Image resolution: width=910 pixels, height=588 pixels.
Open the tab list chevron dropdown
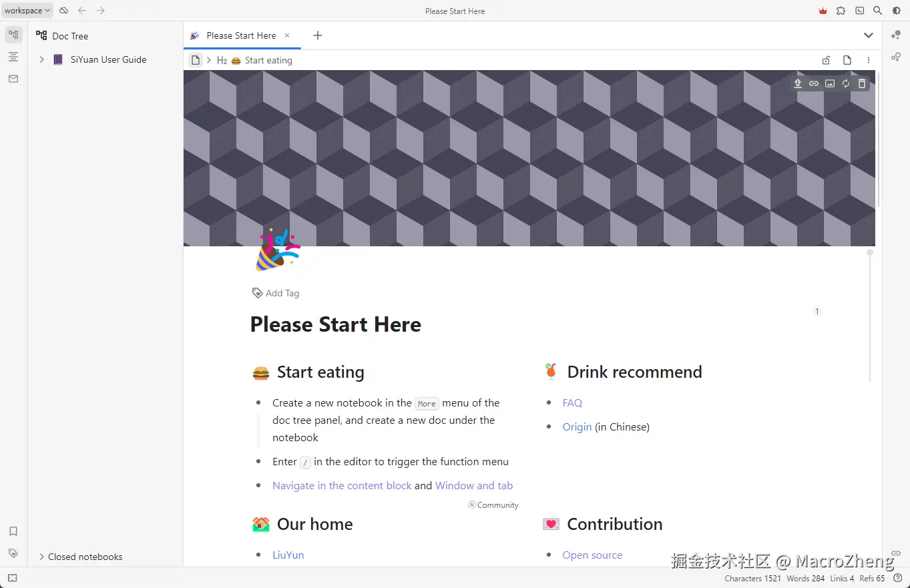point(869,35)
